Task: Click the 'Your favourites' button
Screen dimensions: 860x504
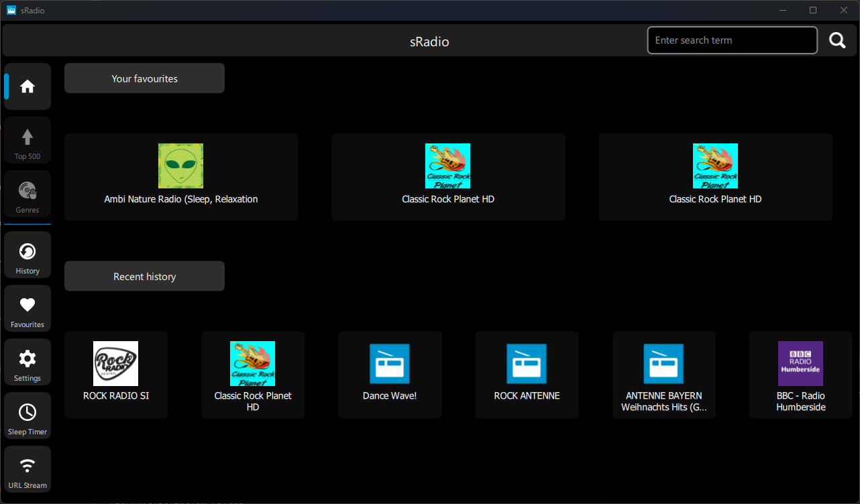Action: point(144,78)
